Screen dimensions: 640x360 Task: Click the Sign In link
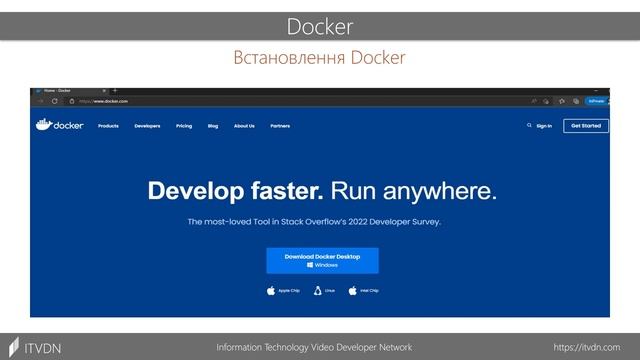[544, 126]
